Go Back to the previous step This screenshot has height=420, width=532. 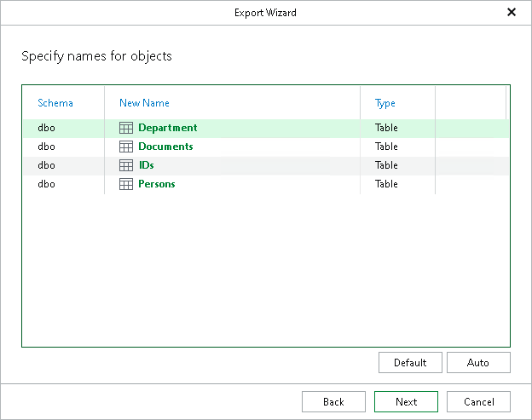(333, 402)
